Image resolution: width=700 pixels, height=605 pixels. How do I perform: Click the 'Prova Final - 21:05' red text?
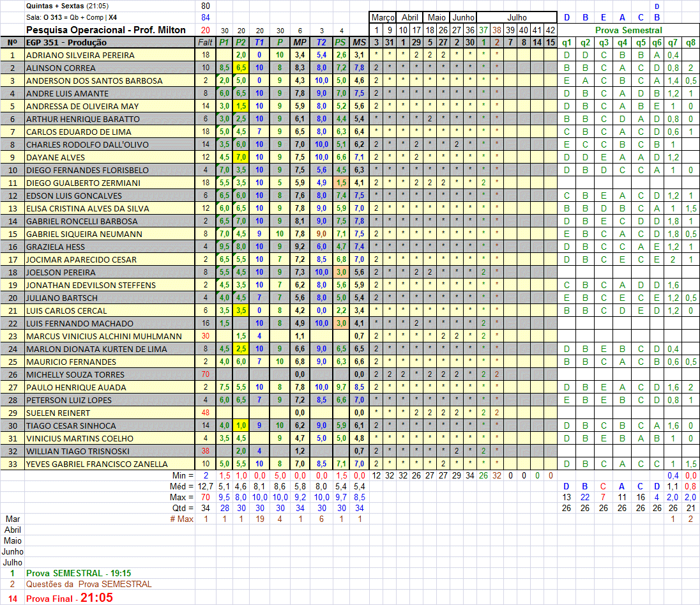(69, 598)
